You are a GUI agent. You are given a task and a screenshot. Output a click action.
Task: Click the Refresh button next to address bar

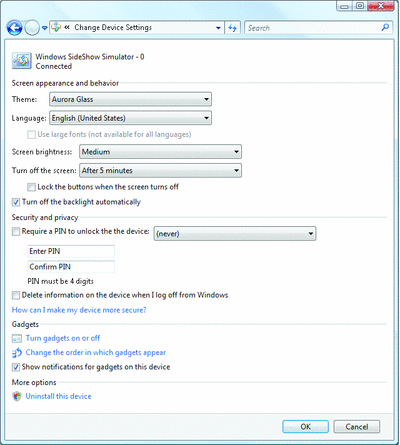tap(232, 28)
